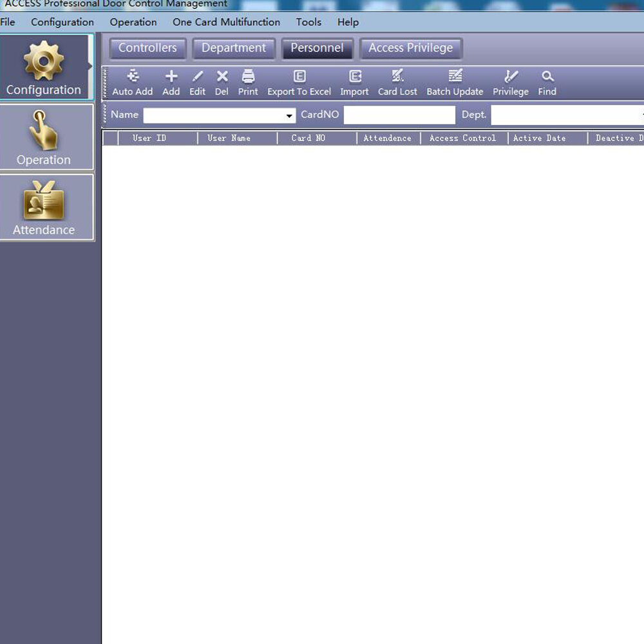Click the Print icon in toolbar
644x644 pixels.
(x=248, y=77)
